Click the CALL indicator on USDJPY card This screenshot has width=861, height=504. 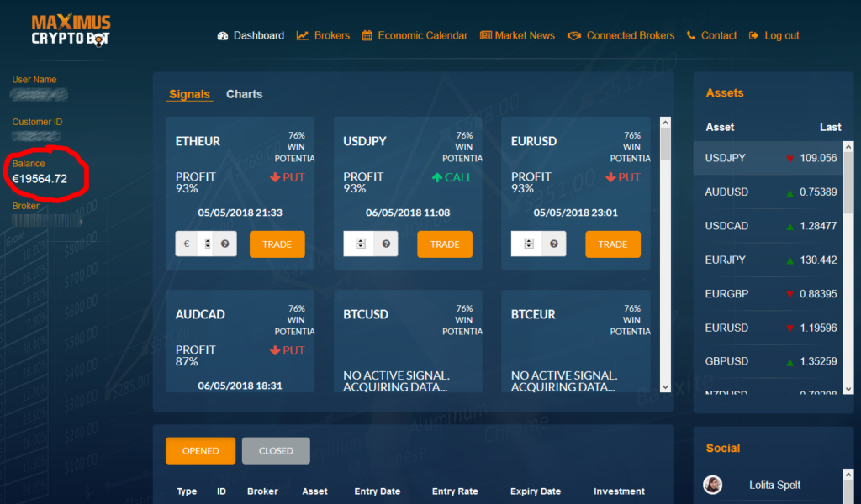coord(452,178)
